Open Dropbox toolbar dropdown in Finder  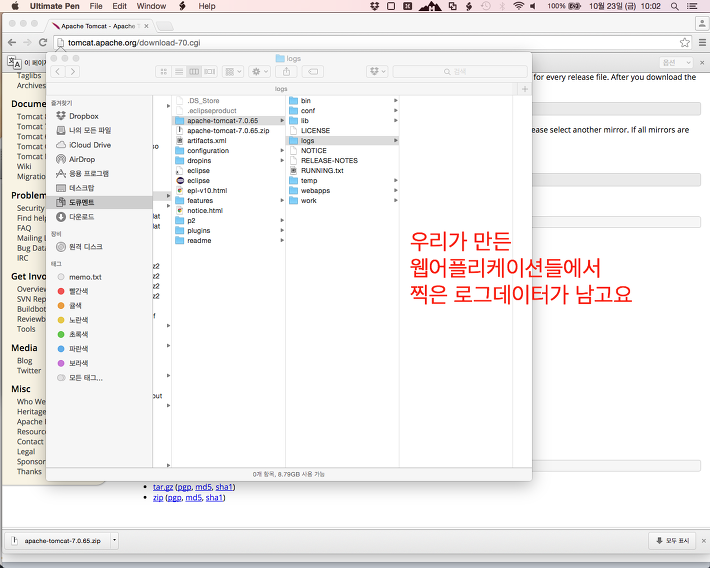(377, 72)
